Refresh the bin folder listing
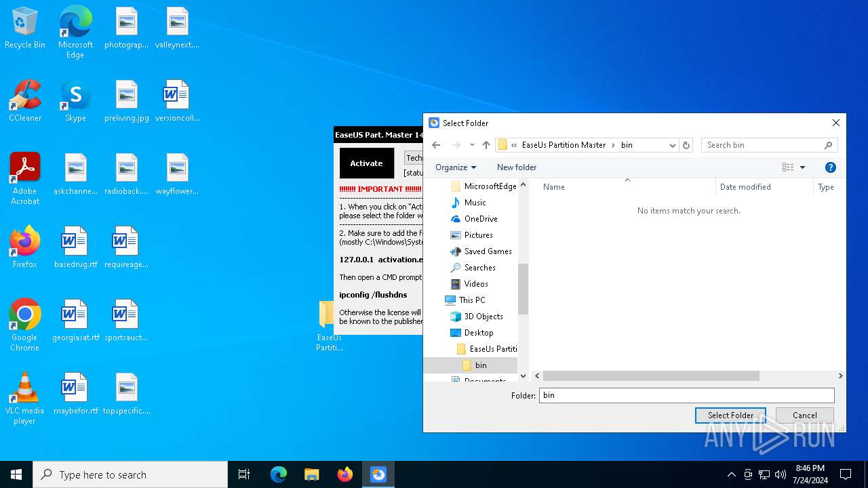This screenshot has height=488, width=868. point(686,145)
